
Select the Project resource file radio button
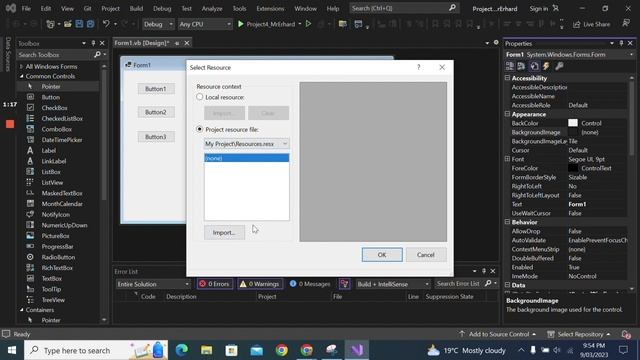tap(199, 129)
